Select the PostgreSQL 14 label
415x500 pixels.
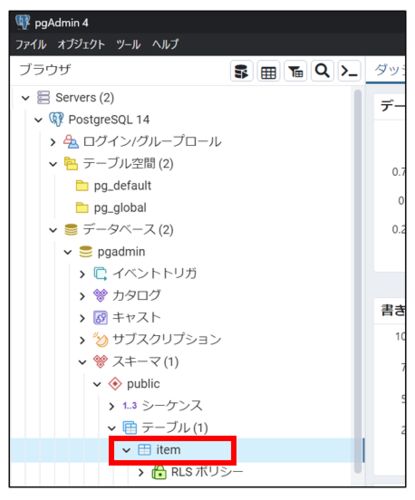coord(109,120)
